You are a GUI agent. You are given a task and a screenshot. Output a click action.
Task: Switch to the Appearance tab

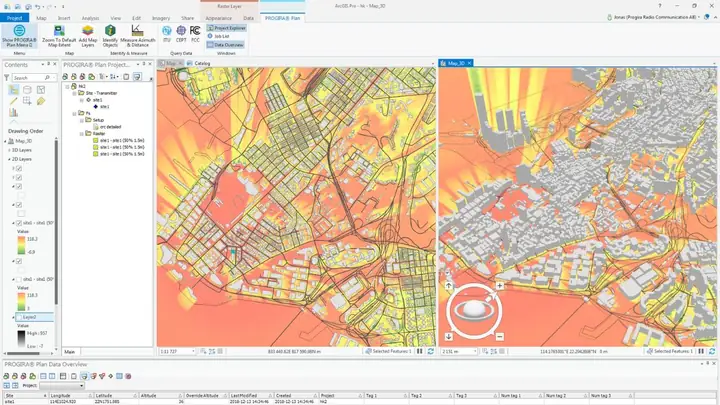(219, 18)
